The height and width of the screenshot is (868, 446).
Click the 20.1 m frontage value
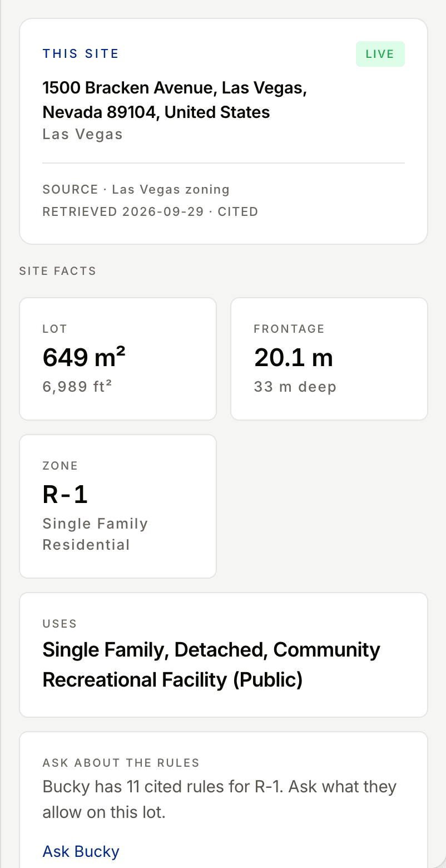tap(294, 357)
